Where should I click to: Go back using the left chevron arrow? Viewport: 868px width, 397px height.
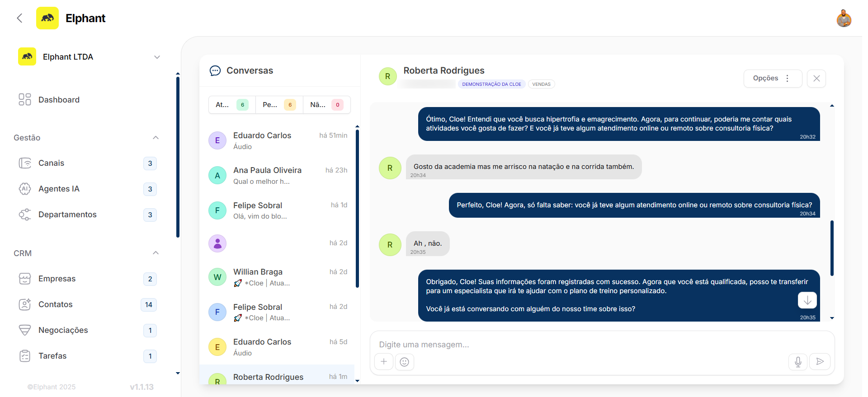tap(19, 18)
